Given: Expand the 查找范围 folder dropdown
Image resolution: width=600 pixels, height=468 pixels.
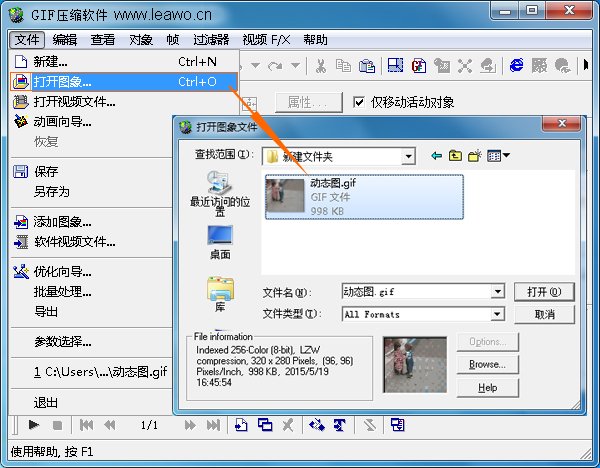Looking at the screenshot, I should (x=408, y=157).
